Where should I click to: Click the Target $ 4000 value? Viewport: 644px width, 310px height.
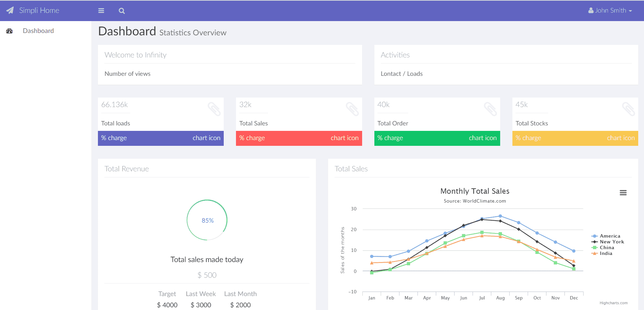tap(167, 305)
